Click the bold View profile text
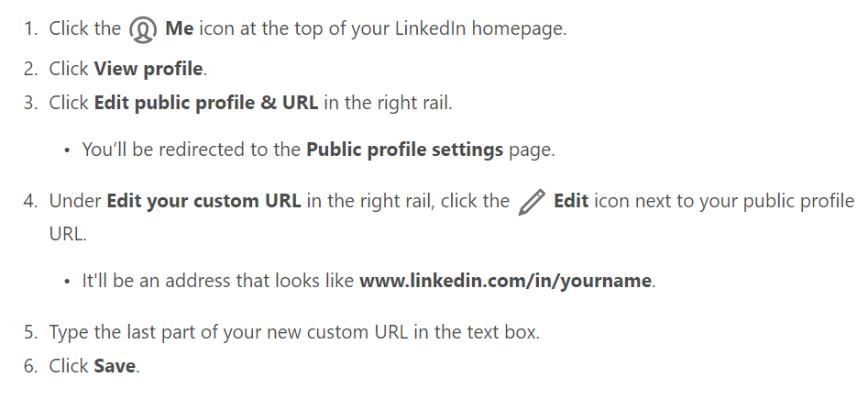 148,69
